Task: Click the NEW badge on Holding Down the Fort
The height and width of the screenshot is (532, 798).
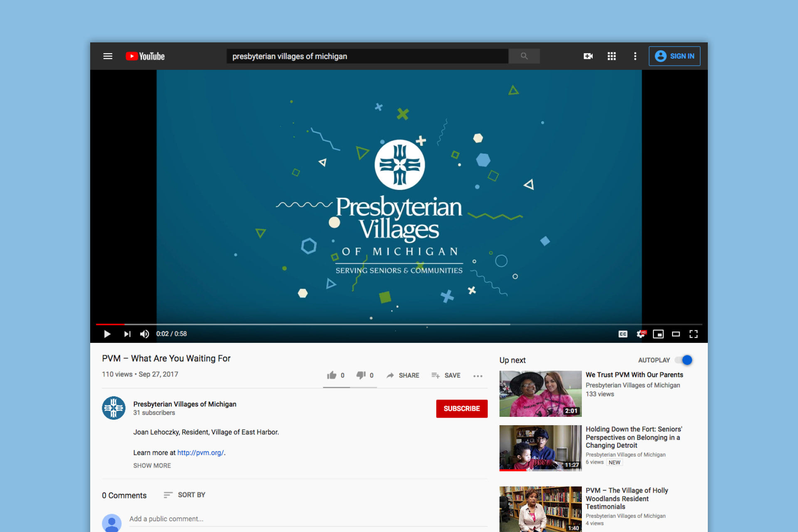Action: [614, 462]
